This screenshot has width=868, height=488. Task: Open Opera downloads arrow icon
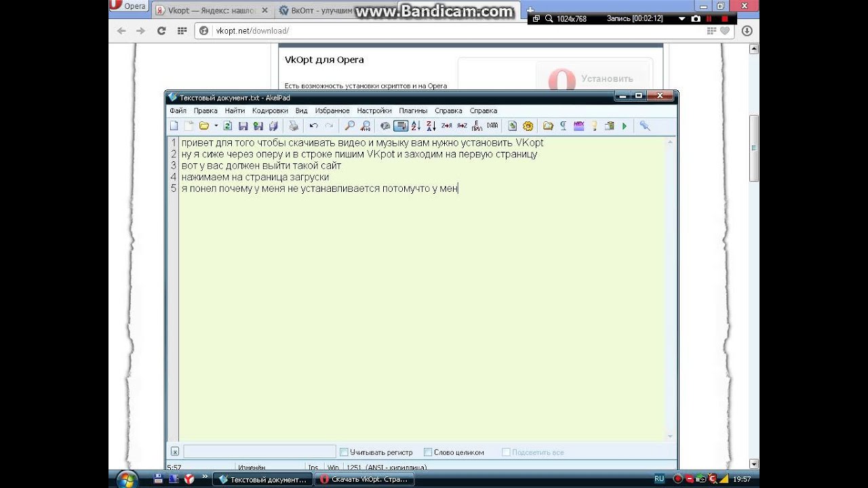747,30
